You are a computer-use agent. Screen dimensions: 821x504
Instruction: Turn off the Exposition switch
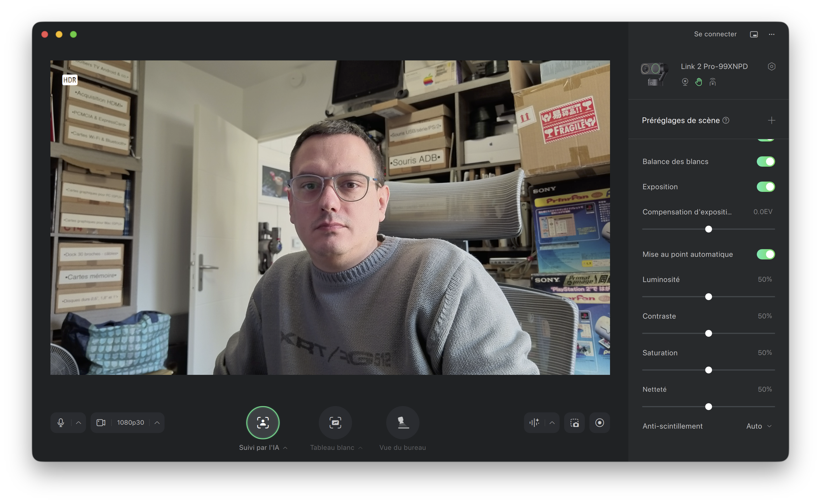click(x=765, y=187)
